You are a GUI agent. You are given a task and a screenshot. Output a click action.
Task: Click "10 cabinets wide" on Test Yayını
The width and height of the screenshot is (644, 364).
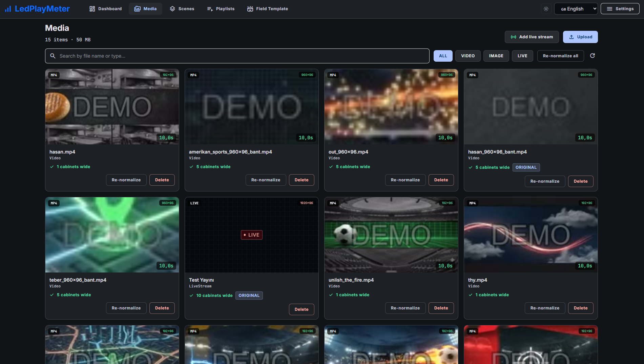[x=214, y=296]
